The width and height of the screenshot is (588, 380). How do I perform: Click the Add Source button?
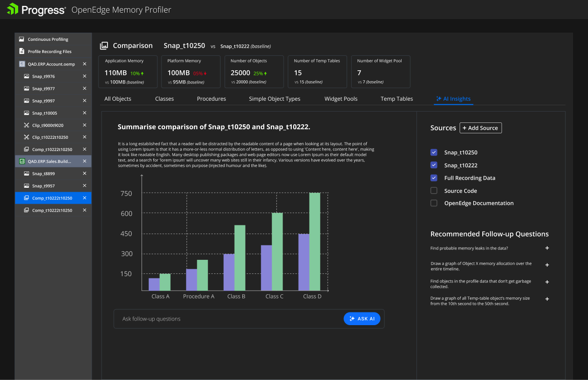[x=480, y=128]
